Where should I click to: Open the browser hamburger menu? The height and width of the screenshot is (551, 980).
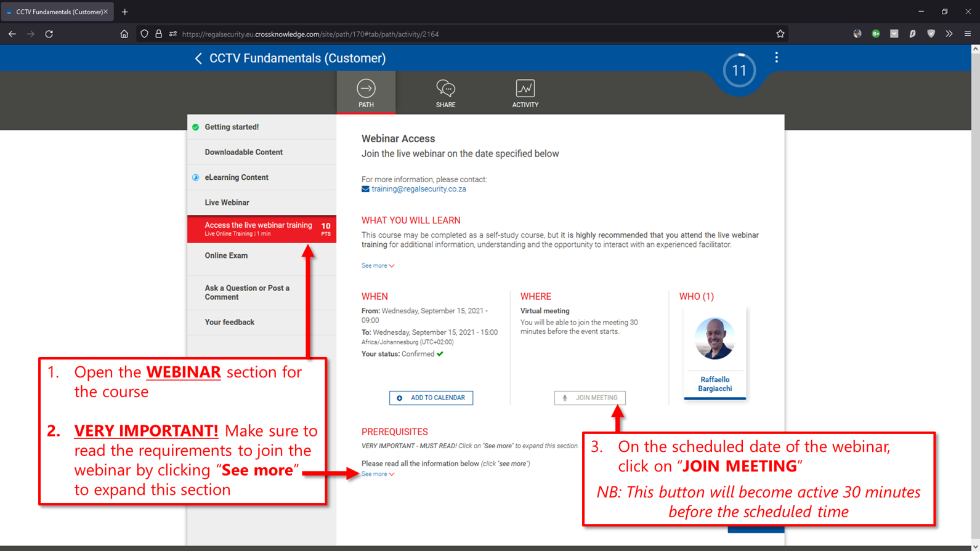968,34
